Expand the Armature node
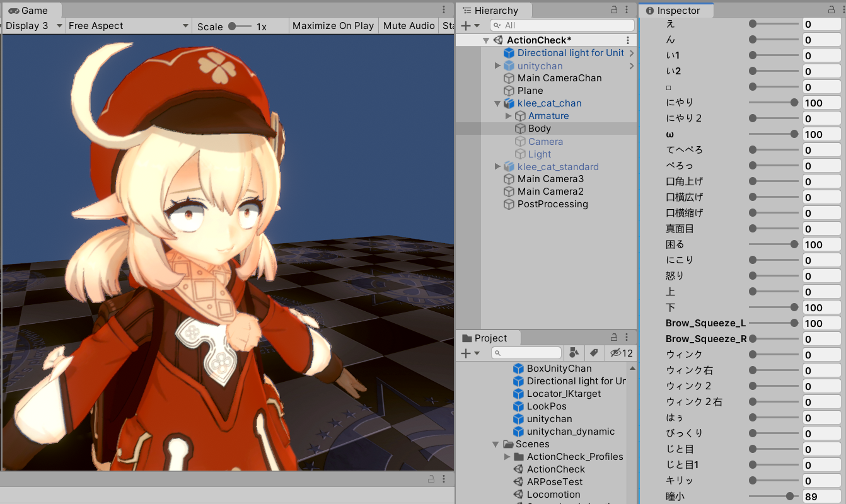846x504 pixels. point(509,116)
